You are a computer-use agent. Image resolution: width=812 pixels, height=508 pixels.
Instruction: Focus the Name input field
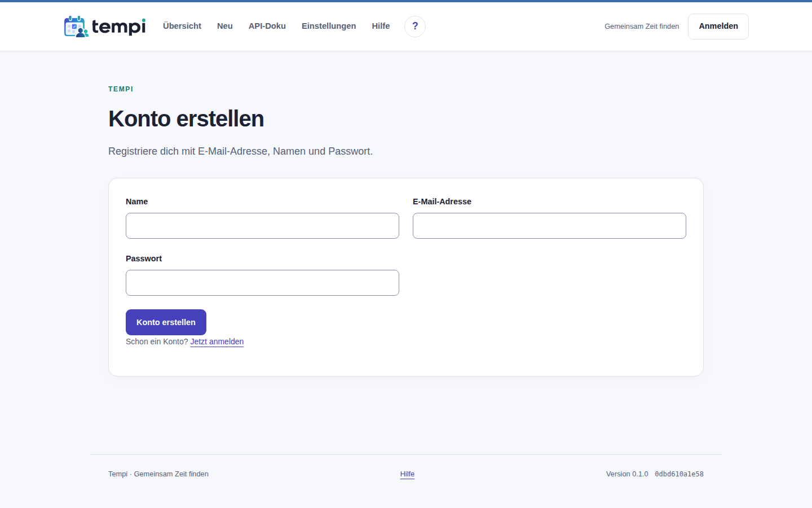click(x=262, y=226)
